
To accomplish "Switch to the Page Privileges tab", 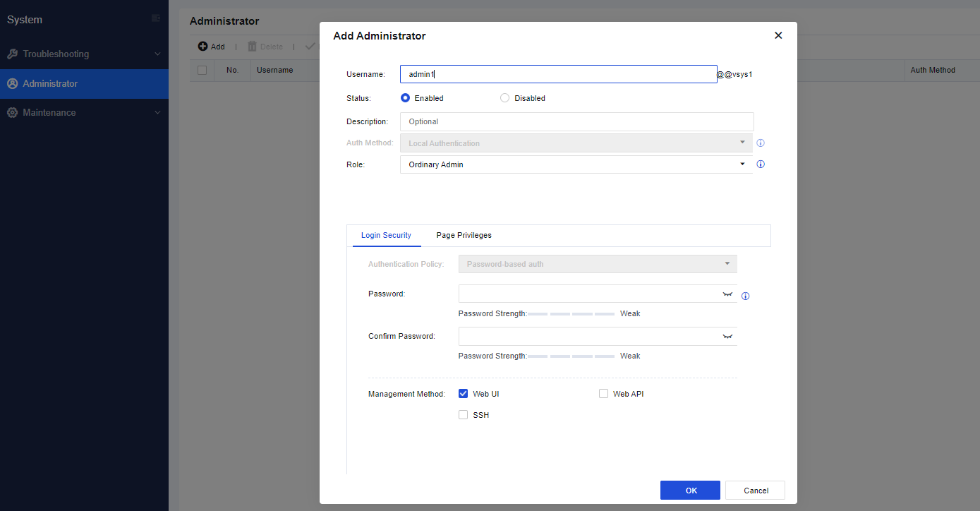I will (464, 235).
